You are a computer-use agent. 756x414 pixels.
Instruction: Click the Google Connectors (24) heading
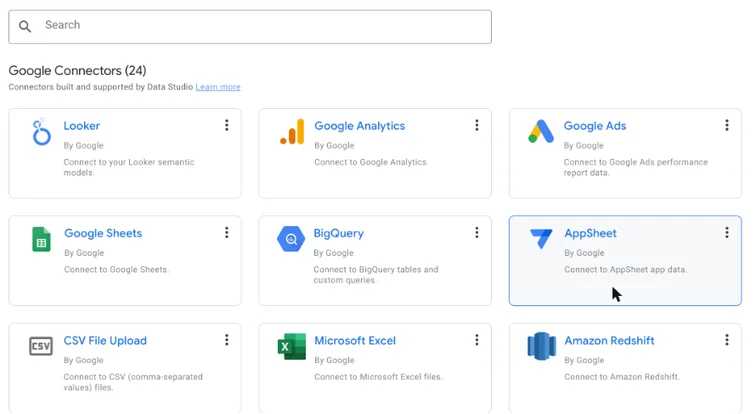(77, 70)
